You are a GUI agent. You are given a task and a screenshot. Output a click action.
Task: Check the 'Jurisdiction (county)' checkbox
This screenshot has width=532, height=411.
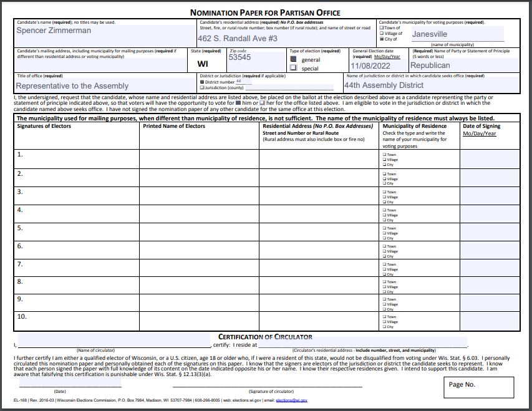pos(202,87)
